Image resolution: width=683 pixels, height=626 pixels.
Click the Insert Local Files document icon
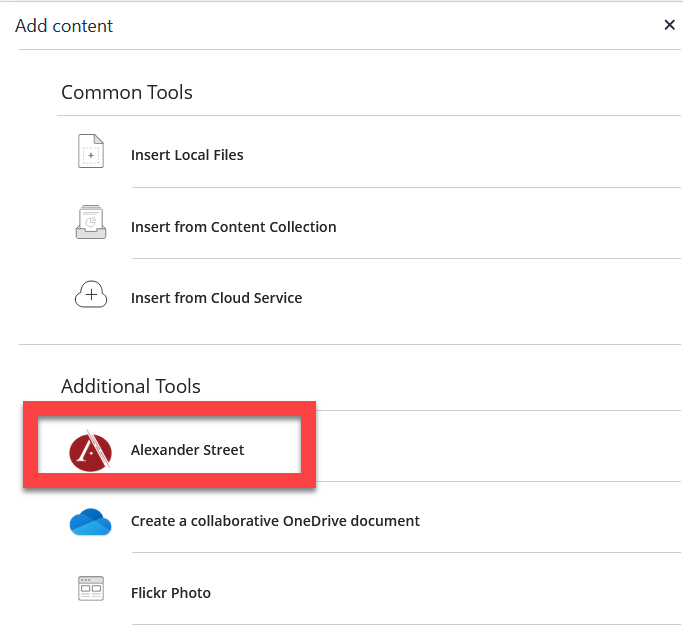91,151
